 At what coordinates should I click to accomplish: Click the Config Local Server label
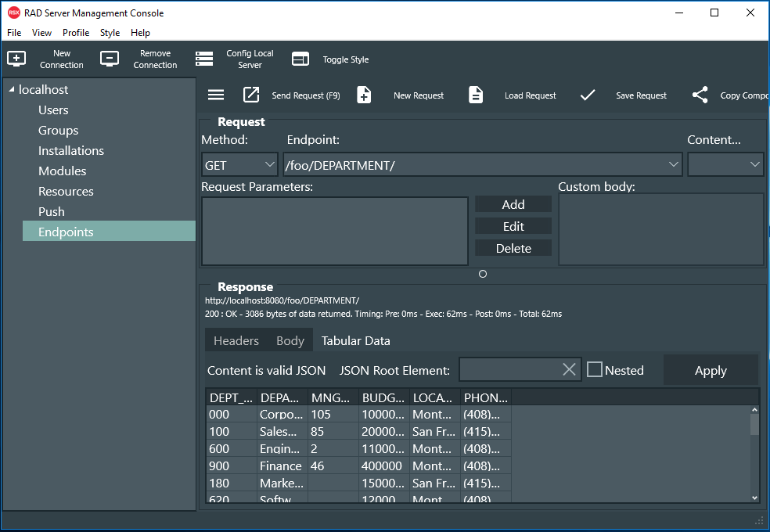click(x=250, y=59)
